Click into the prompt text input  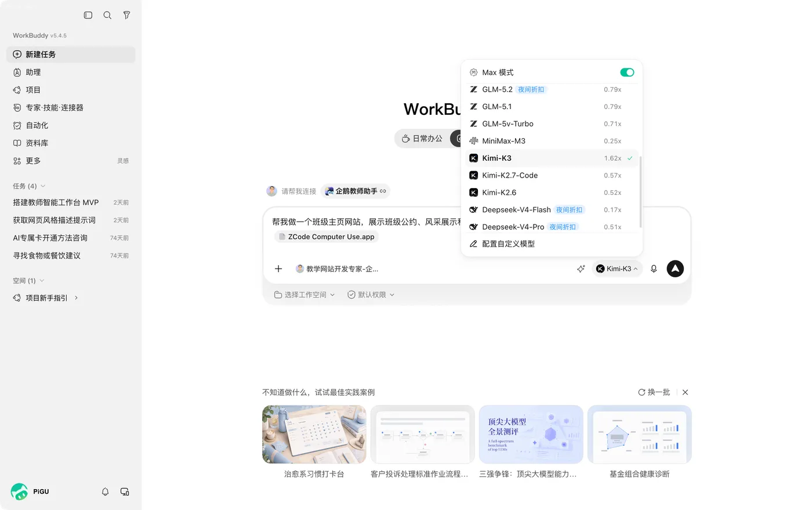tap(365, 222)
